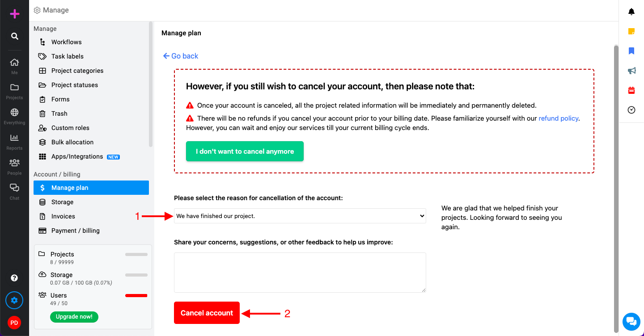
Task: Go to Projects in left rail
Action: pos(14,91)
